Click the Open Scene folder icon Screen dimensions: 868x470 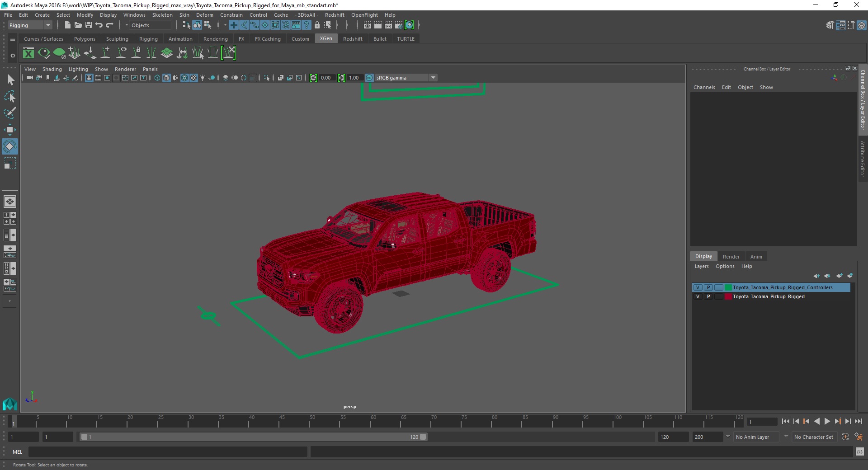click(78, 25)
